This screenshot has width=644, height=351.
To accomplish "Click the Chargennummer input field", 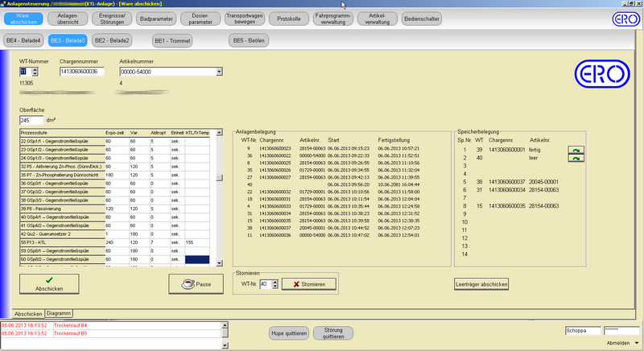I will 82,72.
